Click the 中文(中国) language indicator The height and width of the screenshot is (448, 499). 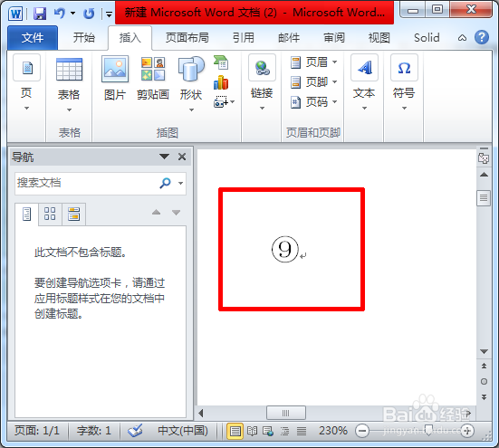183,431
